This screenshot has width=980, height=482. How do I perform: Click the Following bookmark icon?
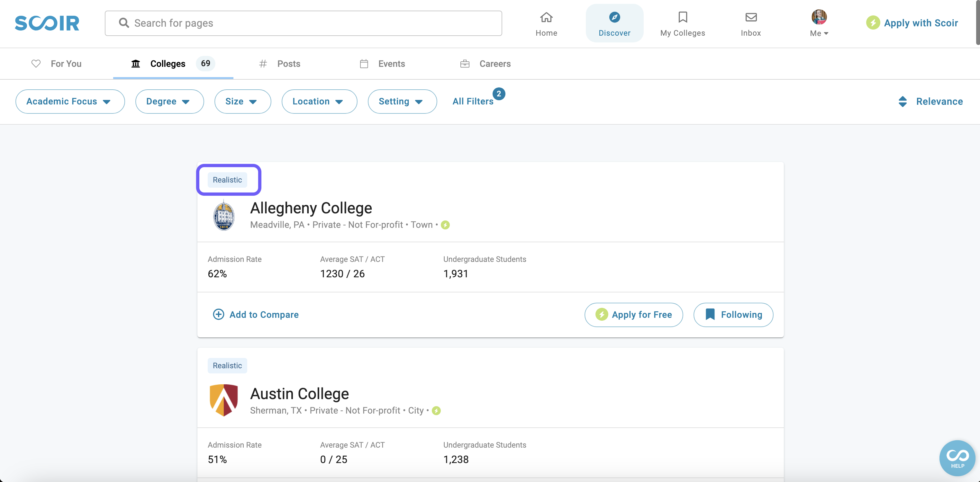pos(710,314)
